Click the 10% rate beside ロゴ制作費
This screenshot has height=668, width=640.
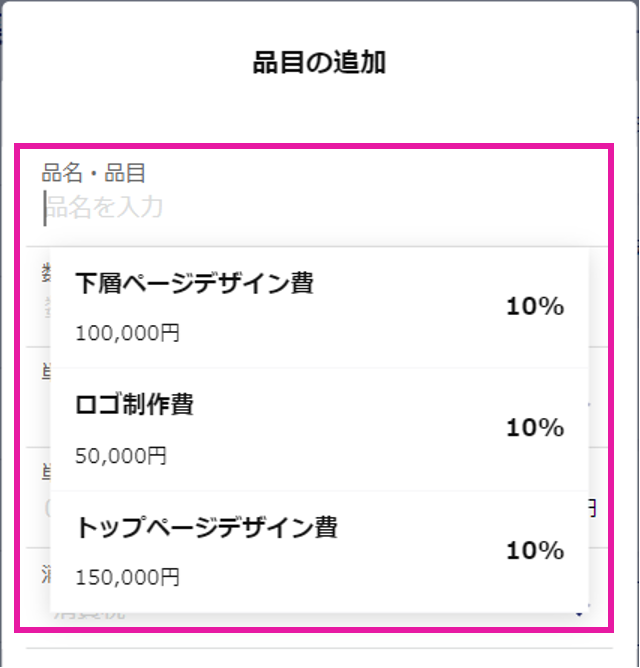tap(535, 428)
